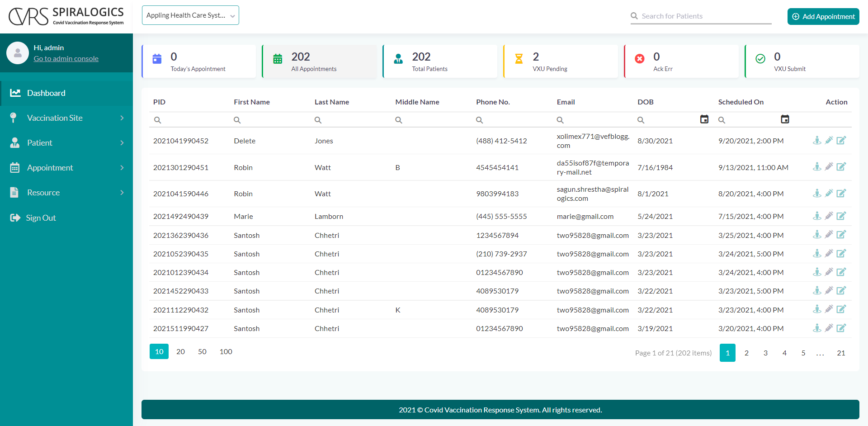Sort by the Scheduled On column header
This screenshot has height=426, width=868.
click(x=741, y=102)
